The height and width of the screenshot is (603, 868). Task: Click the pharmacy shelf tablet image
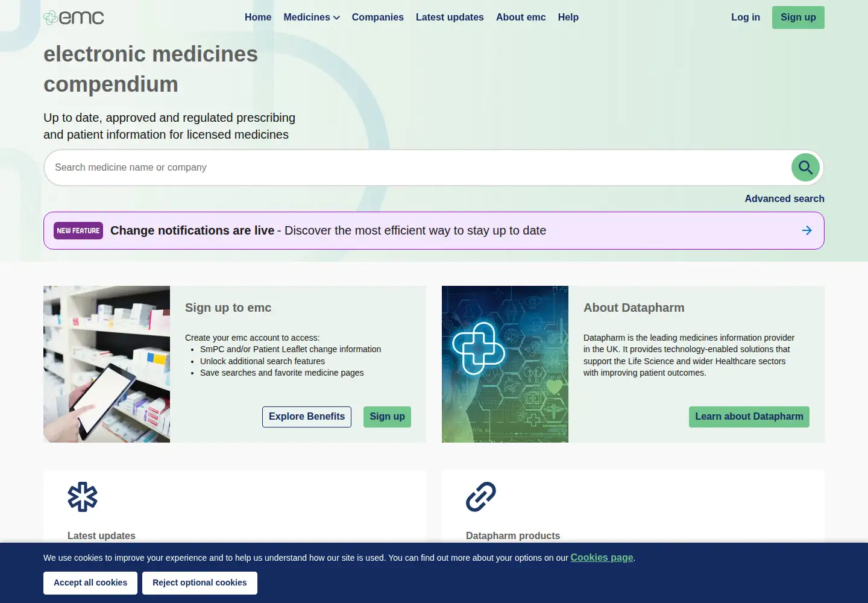pyautogui.click(x=107, y=364)
